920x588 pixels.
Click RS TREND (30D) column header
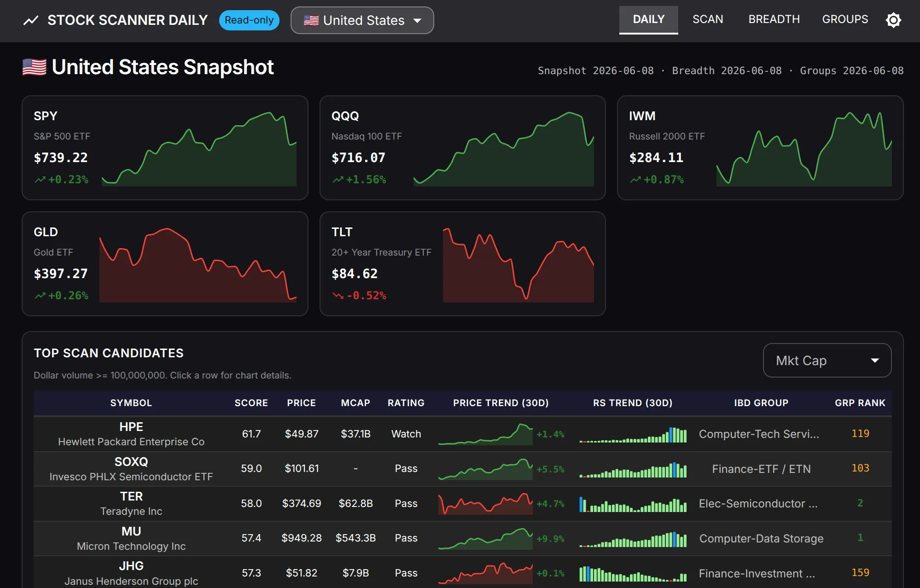point(633,403)
